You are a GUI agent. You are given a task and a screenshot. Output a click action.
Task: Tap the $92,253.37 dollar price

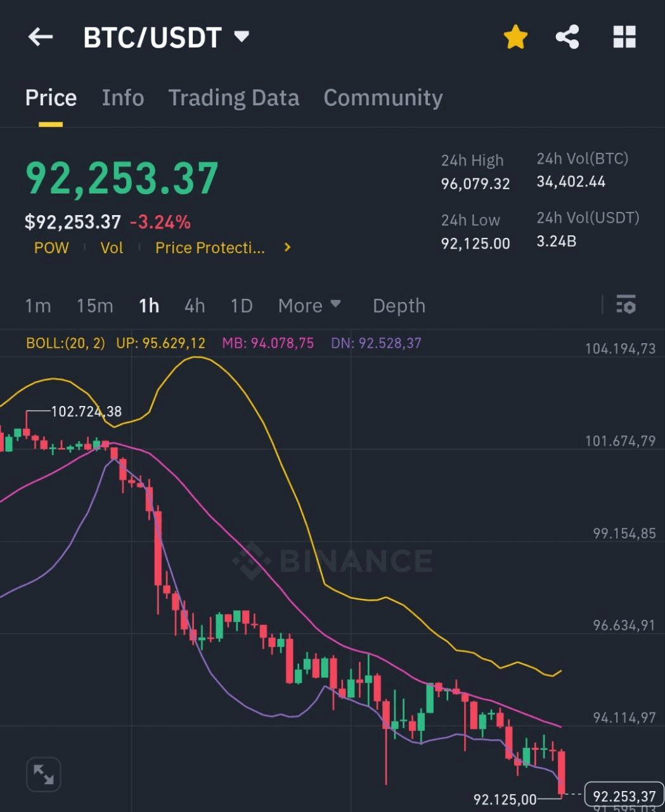(x=73, y=222)
